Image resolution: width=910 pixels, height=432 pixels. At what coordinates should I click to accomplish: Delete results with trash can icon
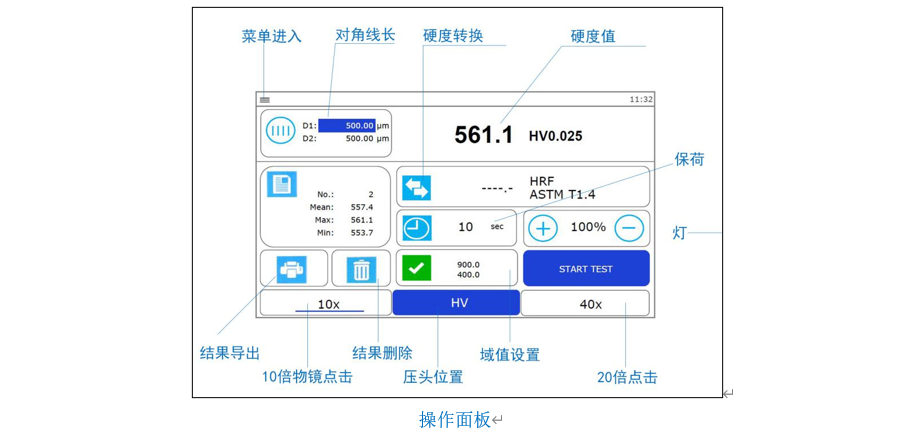tap(361, 269)
